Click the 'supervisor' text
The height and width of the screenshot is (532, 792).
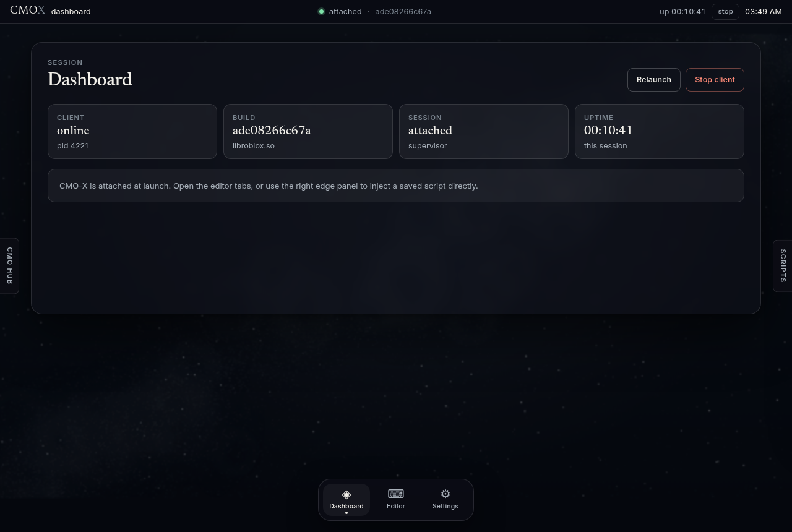pos(428,145)
